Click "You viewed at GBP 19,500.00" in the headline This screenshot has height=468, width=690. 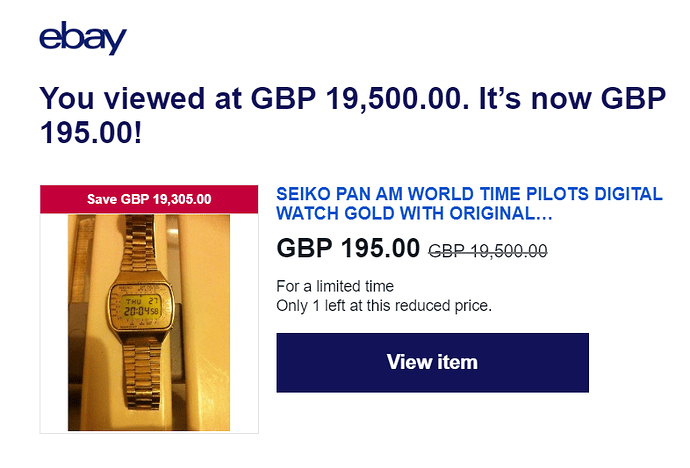pos(254,98)
